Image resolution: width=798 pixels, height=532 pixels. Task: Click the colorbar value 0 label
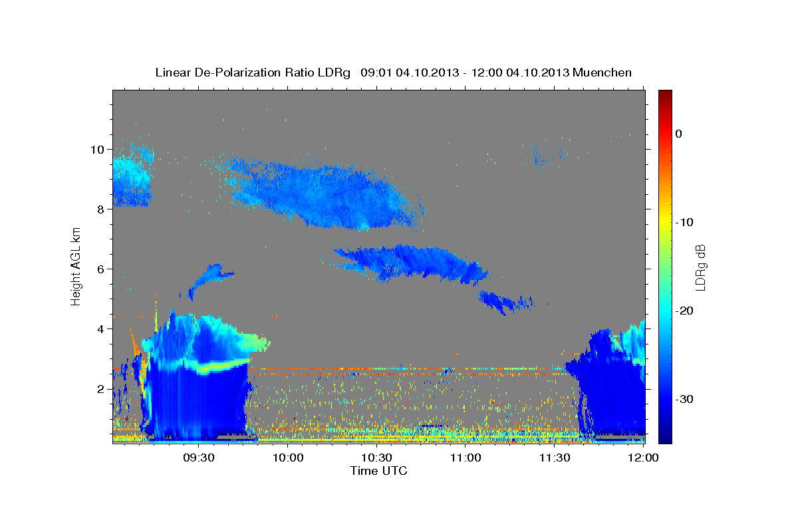click(679, 134)
